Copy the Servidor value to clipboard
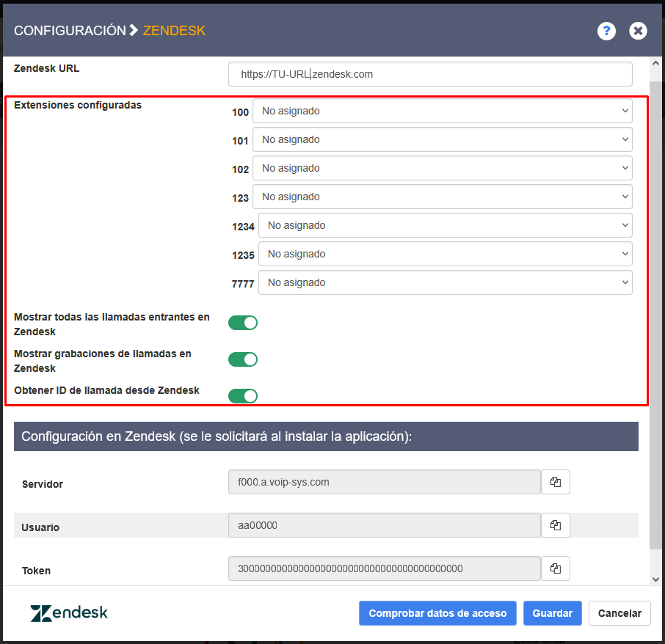Viewport: 665px width, 644px height. [556, 482]
